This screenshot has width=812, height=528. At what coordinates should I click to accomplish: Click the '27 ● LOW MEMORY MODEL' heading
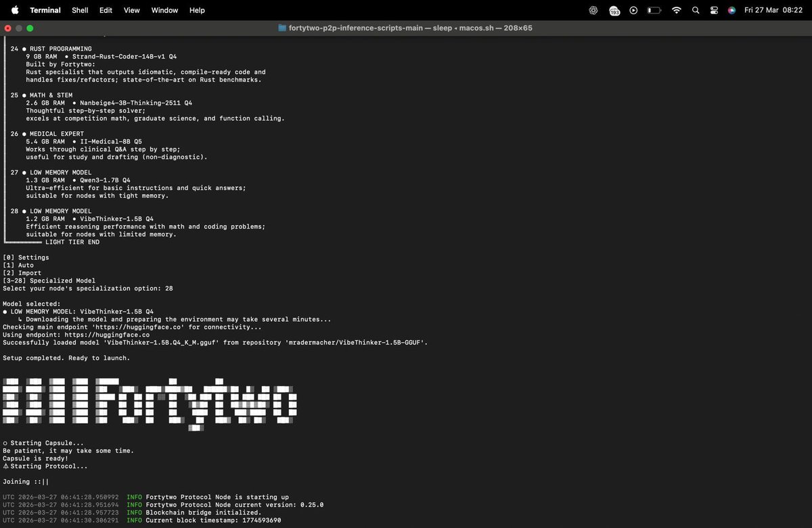coord(51,172)
